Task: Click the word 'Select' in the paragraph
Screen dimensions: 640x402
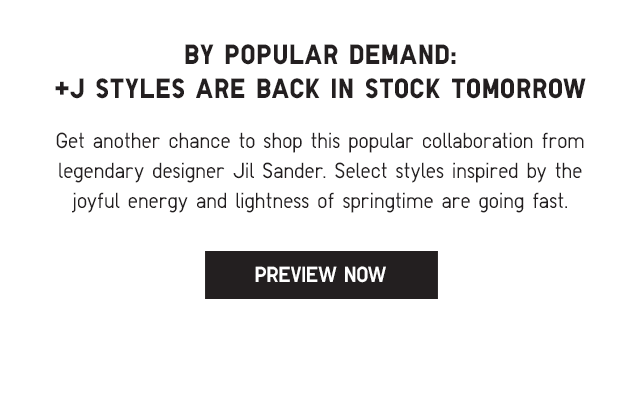Action: pos(361,171)
